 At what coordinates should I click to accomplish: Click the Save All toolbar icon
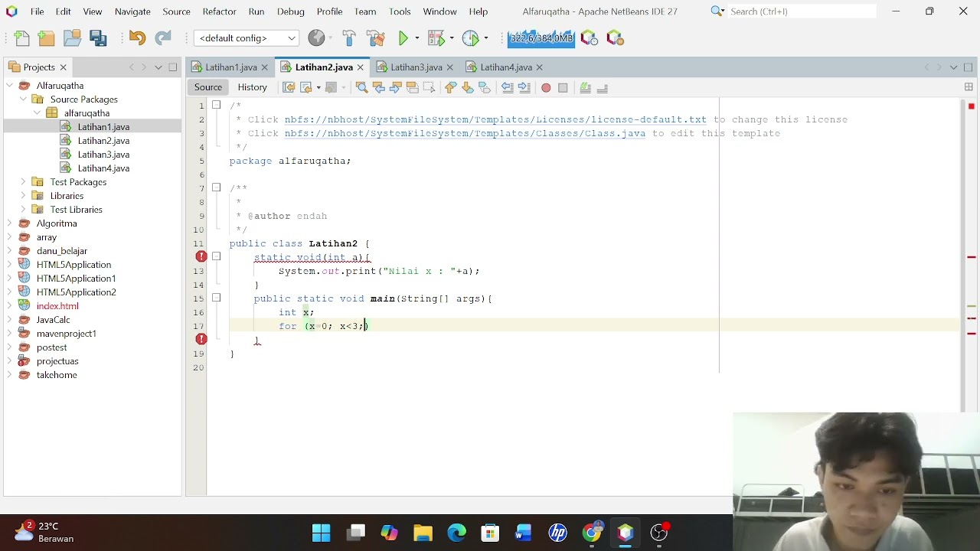[x=98, y=38]
